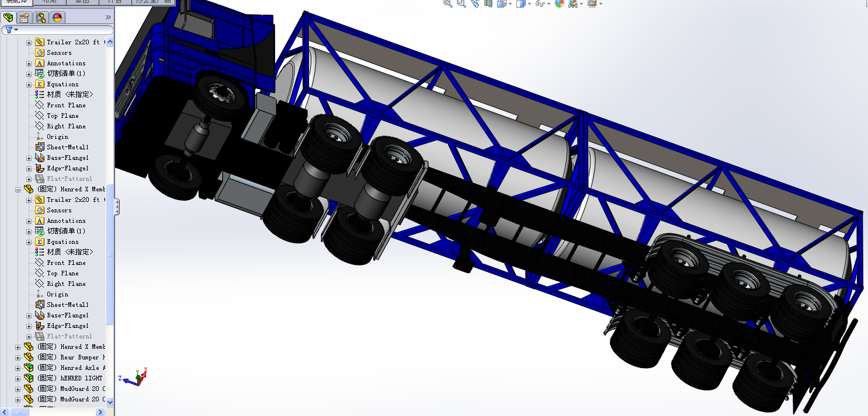
Task: Open the Hide/Show Items dropdown arrow
Action: click(549, 4)
